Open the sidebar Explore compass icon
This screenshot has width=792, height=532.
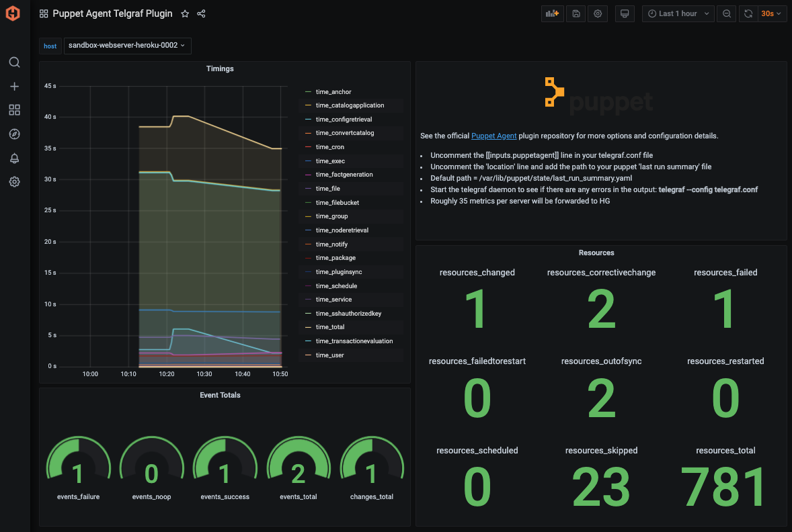(x=14, y=134)
